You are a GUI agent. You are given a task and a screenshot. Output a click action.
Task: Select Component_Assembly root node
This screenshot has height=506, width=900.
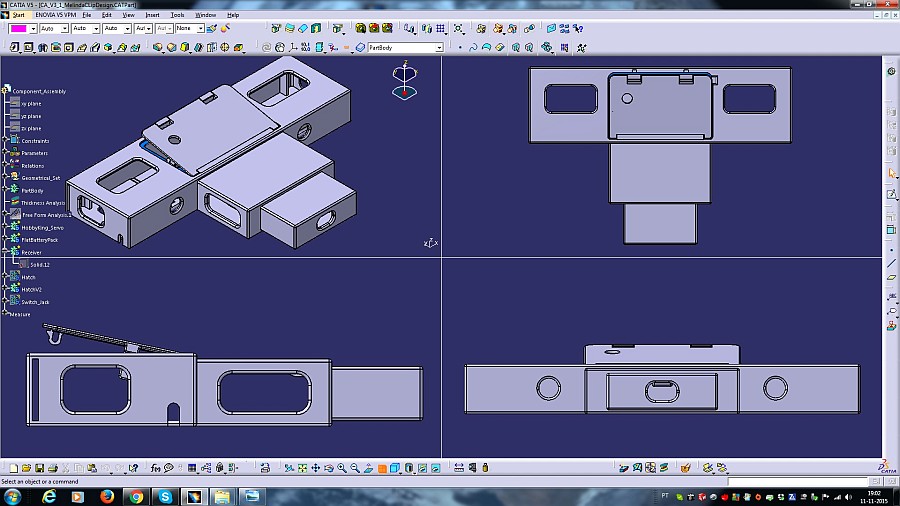coord(39,91)
